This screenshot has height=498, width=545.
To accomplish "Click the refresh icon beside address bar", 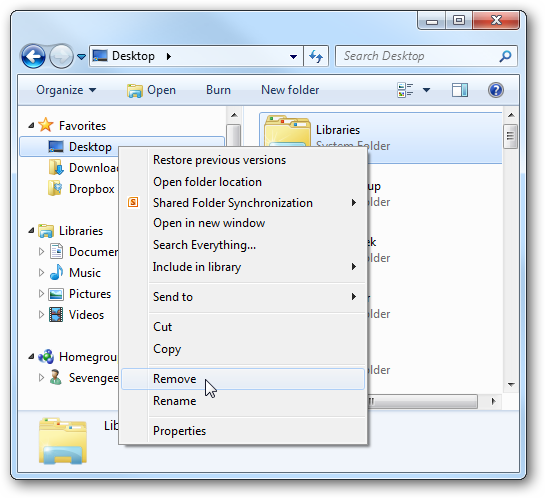I will [316, 56].
